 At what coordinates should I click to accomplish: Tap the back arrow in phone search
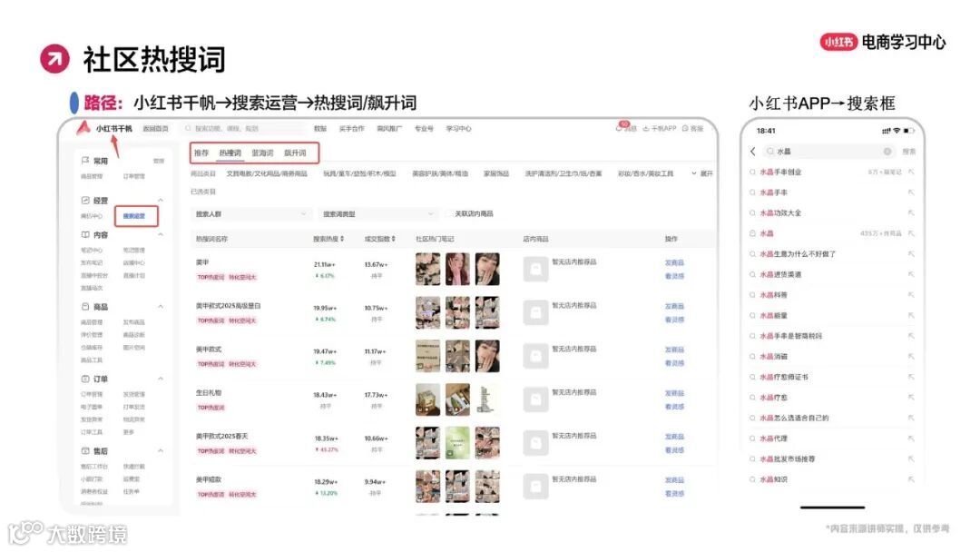(x=752, y=152)
